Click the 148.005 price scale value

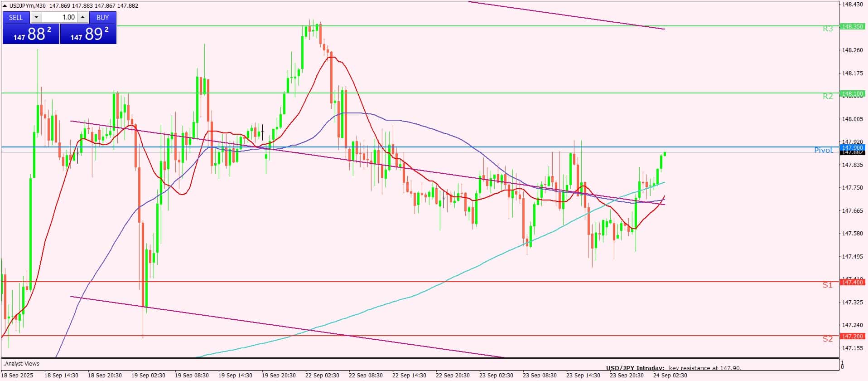click(x=852, y=119)
